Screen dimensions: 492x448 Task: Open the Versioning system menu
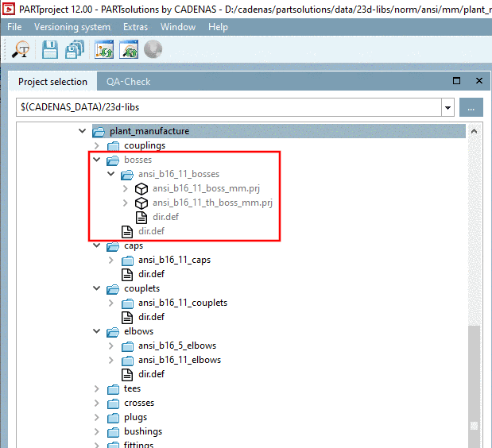[x=72, y=27]
